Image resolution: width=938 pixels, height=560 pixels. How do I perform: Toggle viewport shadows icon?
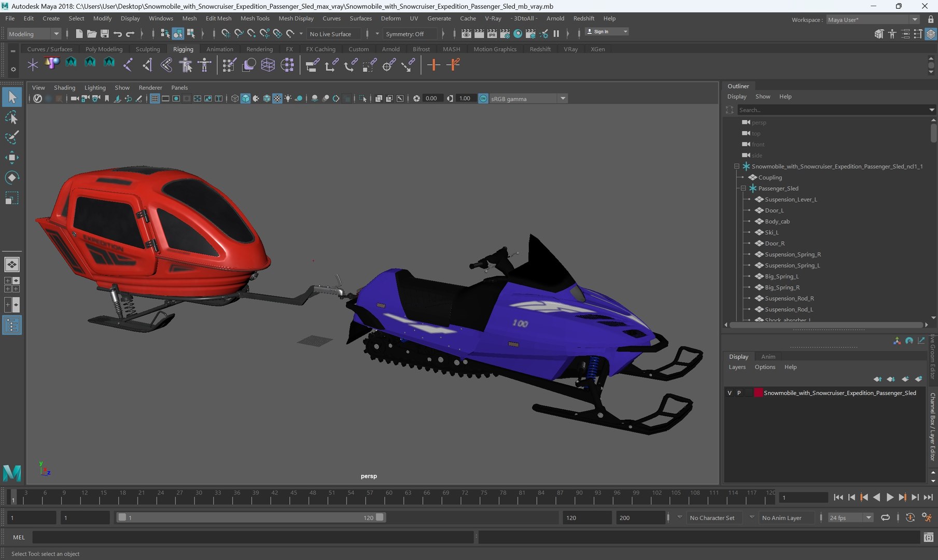(x=299, y=99)
